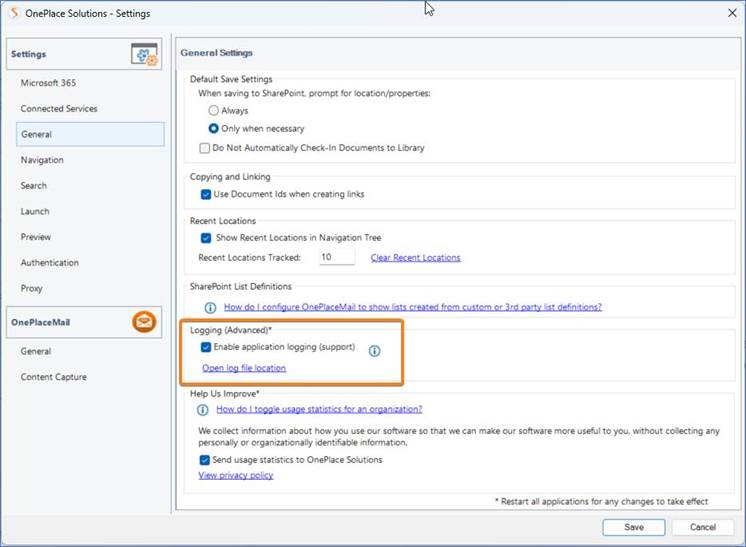The height and width of the screenshot is (547, 746).
Task: Click the OnePlaceMail section header
Action: (x=84, y=322)
